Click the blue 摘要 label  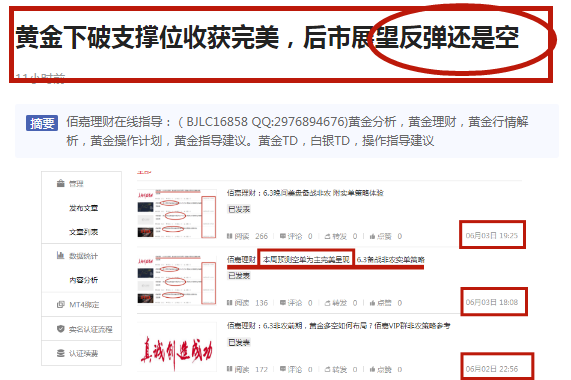42,123
